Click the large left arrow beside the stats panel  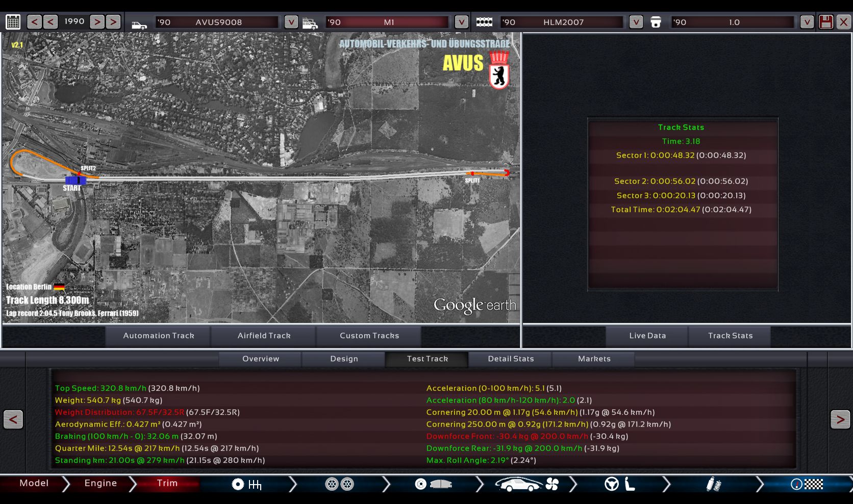(x=13, y=420)
